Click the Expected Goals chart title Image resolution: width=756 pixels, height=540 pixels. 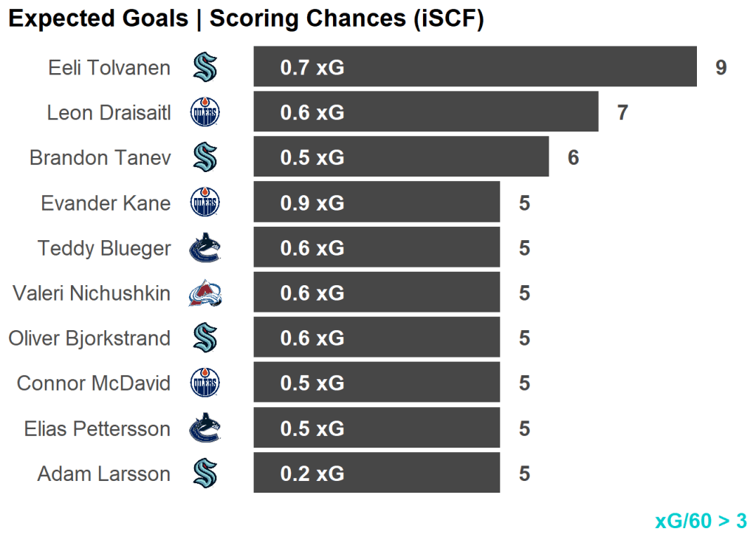coord(246,19)
